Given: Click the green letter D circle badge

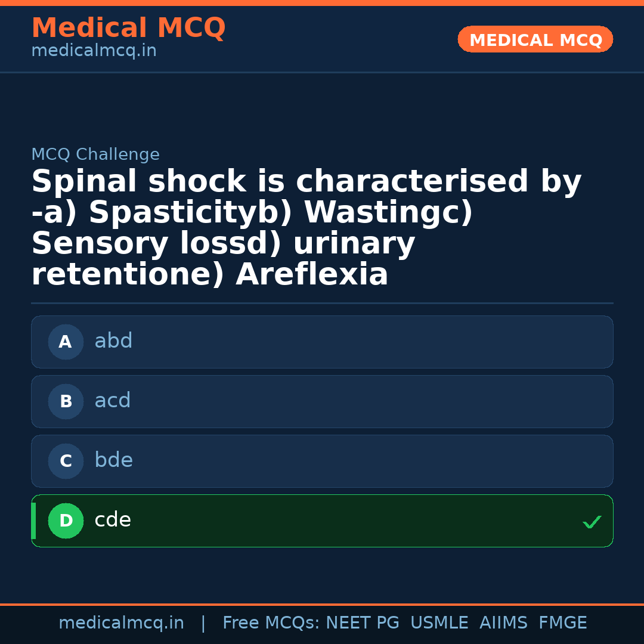Looking at the screenshot, I should coord(66,521).
